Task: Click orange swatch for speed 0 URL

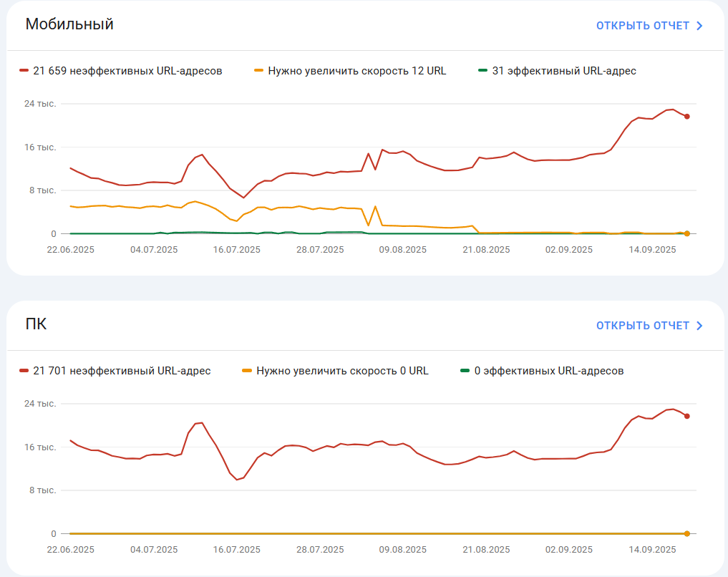Action: click(247, 370)
